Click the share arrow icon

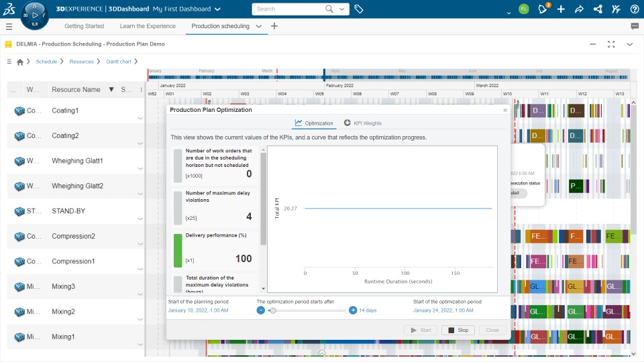click(579, 9)
